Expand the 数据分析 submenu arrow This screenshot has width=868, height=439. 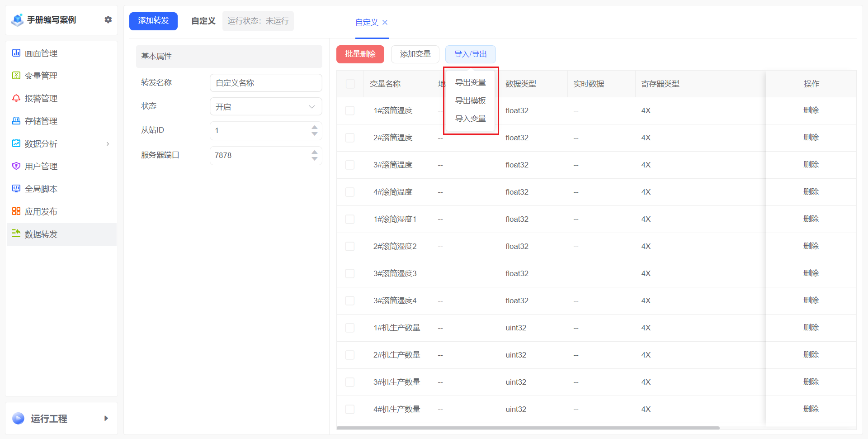[x=108, y=144]
